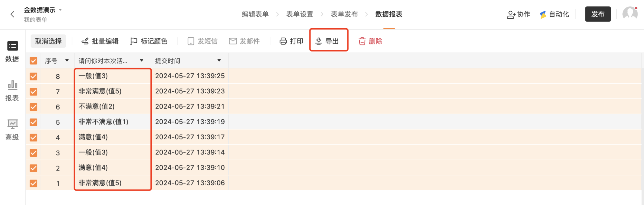Click the 打印 printer icon

click(x=283, y=41)
